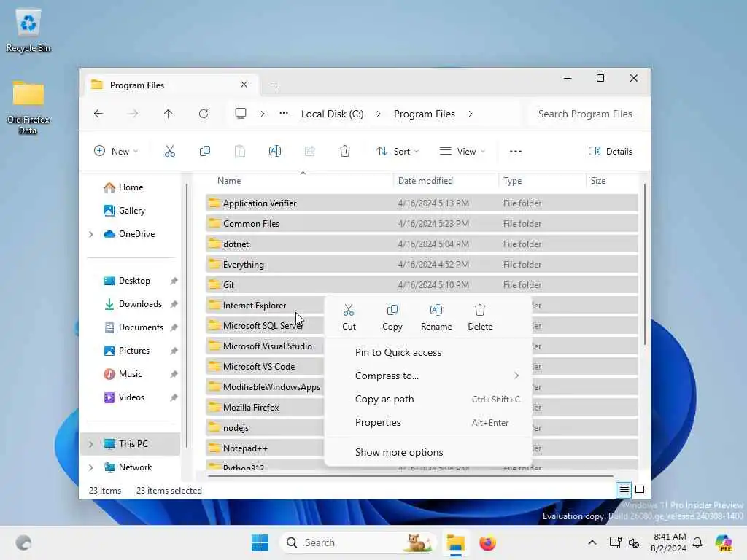Open the Sort dropdown

tap(398, 152)
